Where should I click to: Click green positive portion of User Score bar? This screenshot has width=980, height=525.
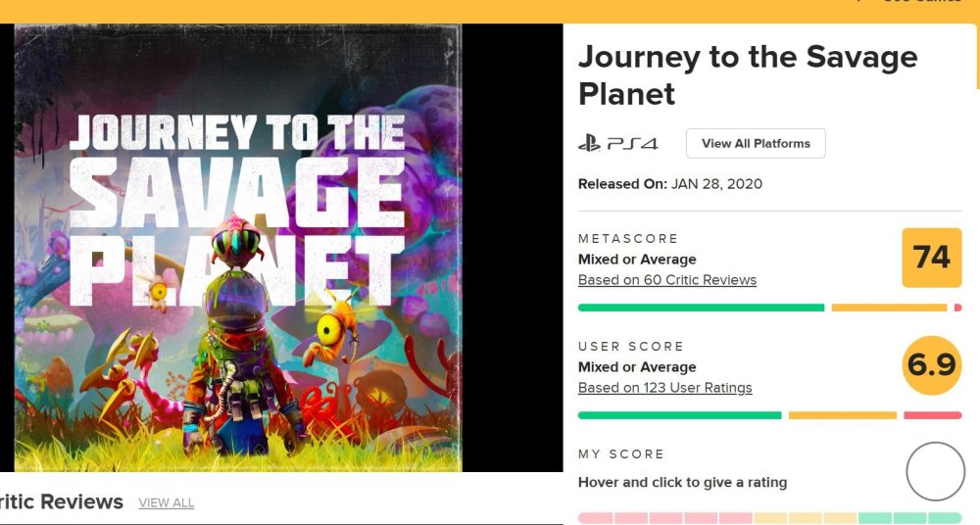pos(679,415)
